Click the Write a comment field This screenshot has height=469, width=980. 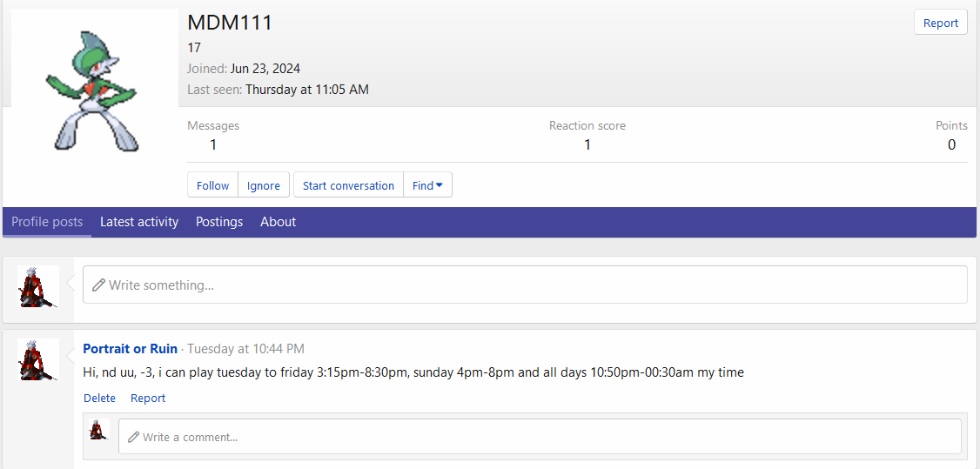click(x=540, y=437)
